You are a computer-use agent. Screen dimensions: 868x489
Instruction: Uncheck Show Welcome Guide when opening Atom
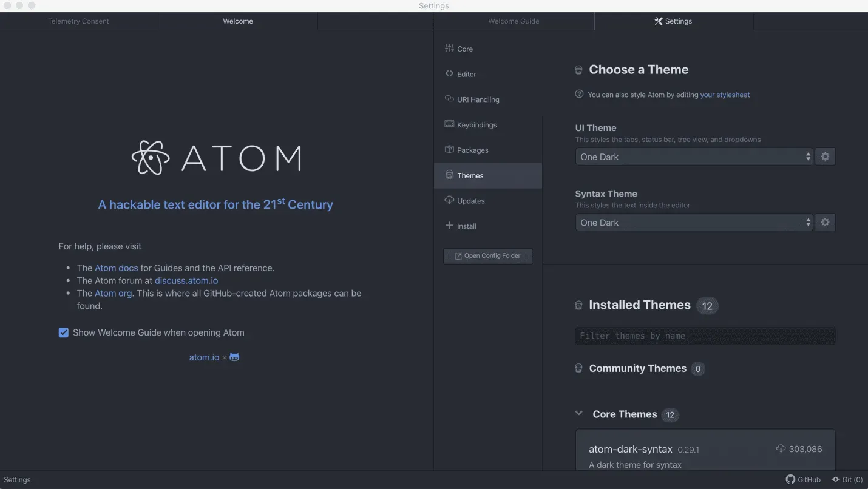coord(63,332)
